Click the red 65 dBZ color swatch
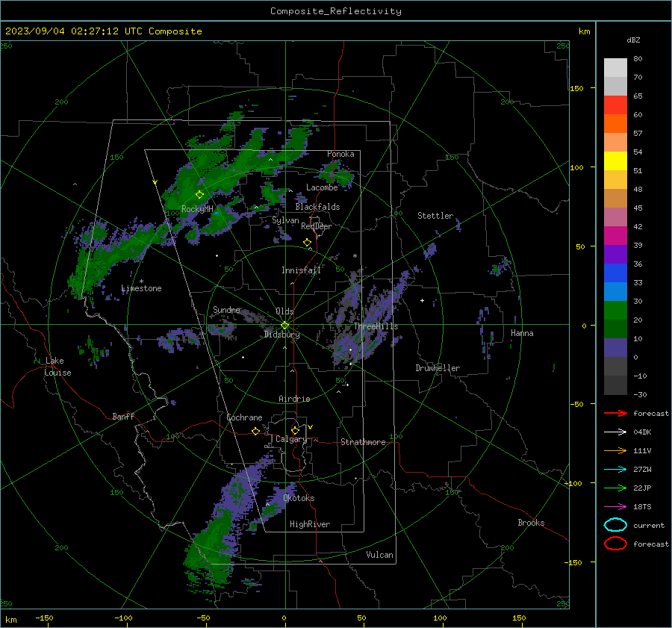This screenshot has width=672, height=628. pyautogui.click(x=615, y=105)
